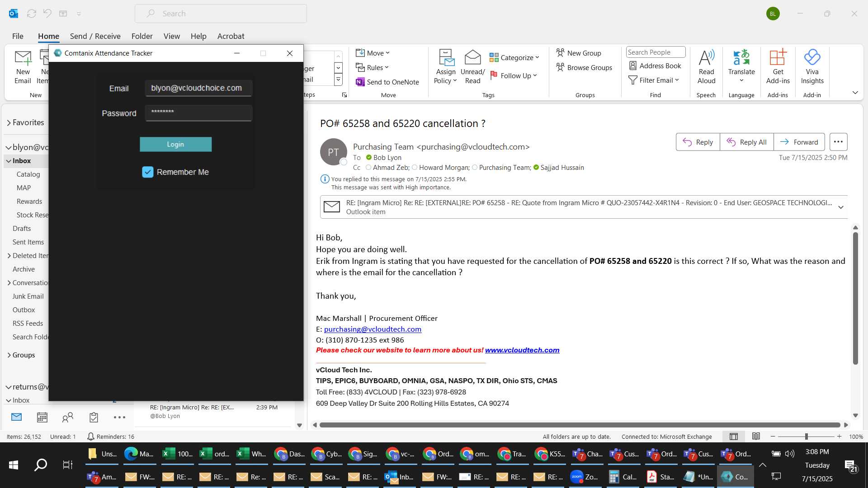The image size is (868, 488).
Task: Open the File menu
Action: [18, 36]
